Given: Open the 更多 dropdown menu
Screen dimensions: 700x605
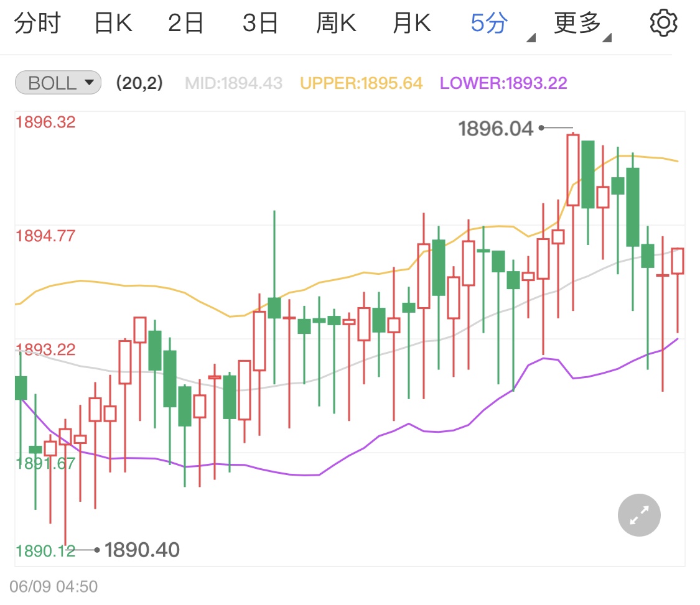Looking at the screenshot, I should (x=577, y=24).
